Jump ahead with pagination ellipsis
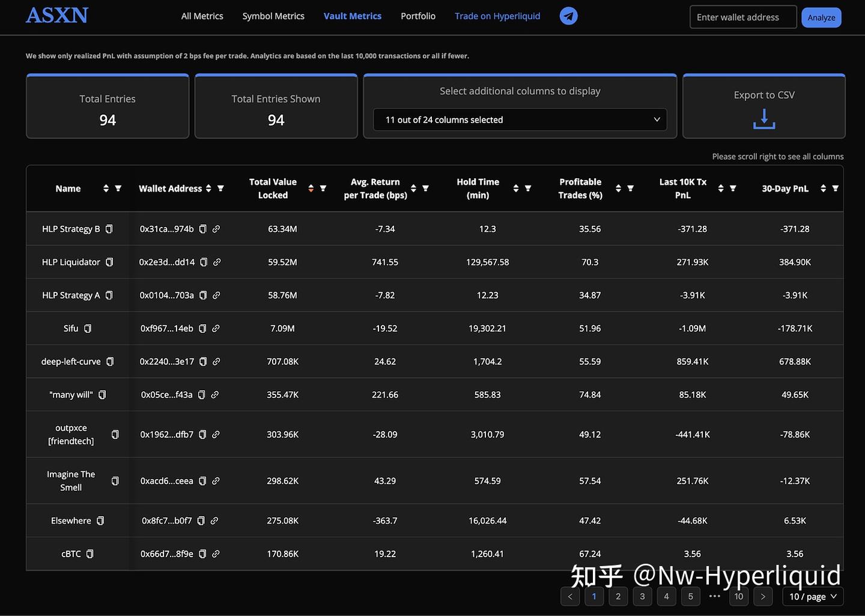This screenshot has width=865, height=616. [x=714, y=596]
